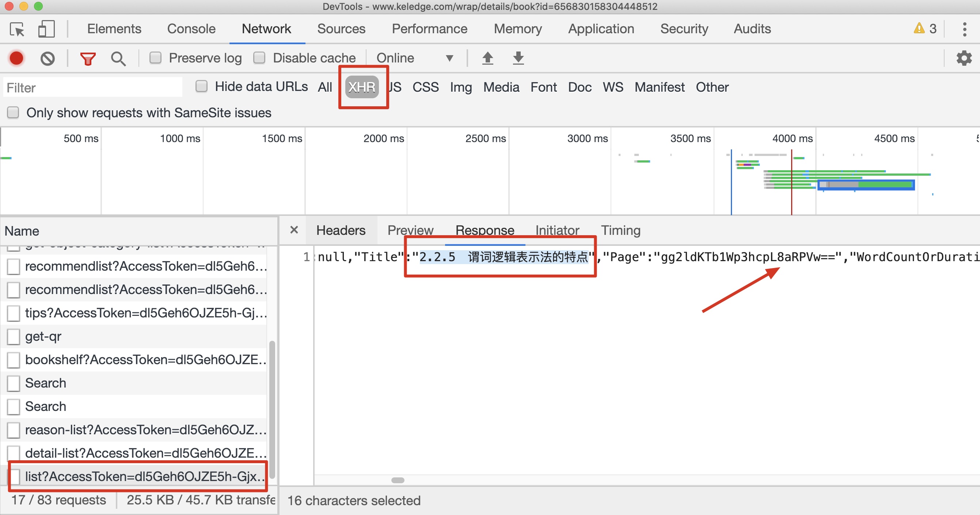
Task: Clear the network log icon
Action: [x=48, y=58]
